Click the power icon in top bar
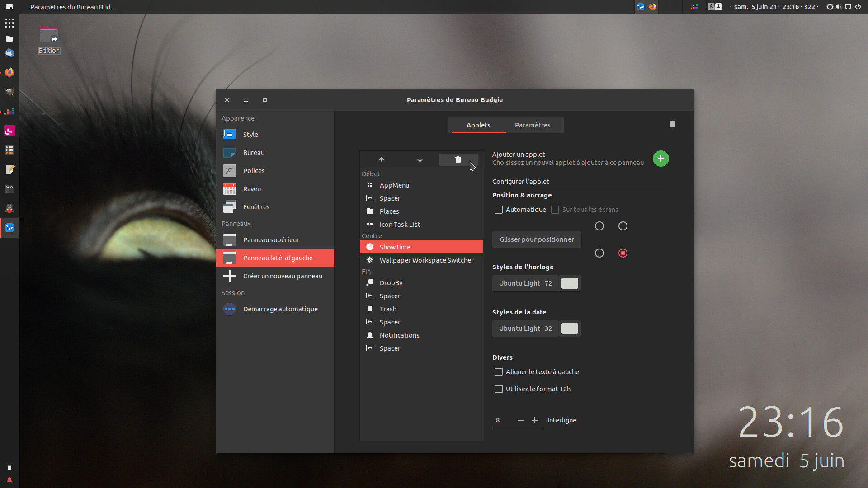Screen dimensions: 868x488 pyautogui.click(x=858, y=7)
